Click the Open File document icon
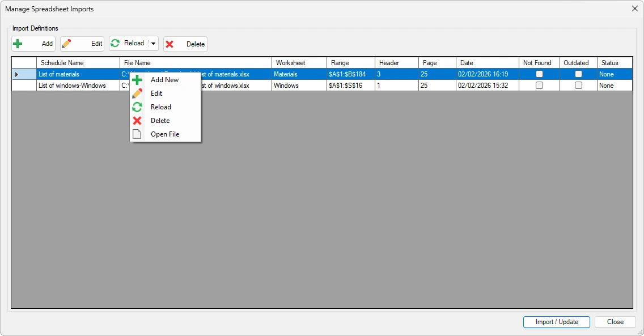Image resolution: width=644 pixels, height=336 pixels. (137, 134)
